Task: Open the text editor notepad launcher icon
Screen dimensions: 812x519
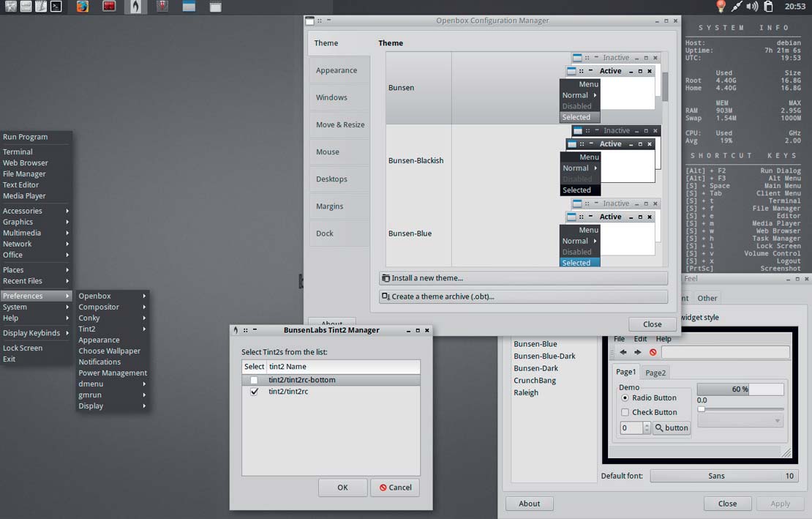Action: [41, 7]
